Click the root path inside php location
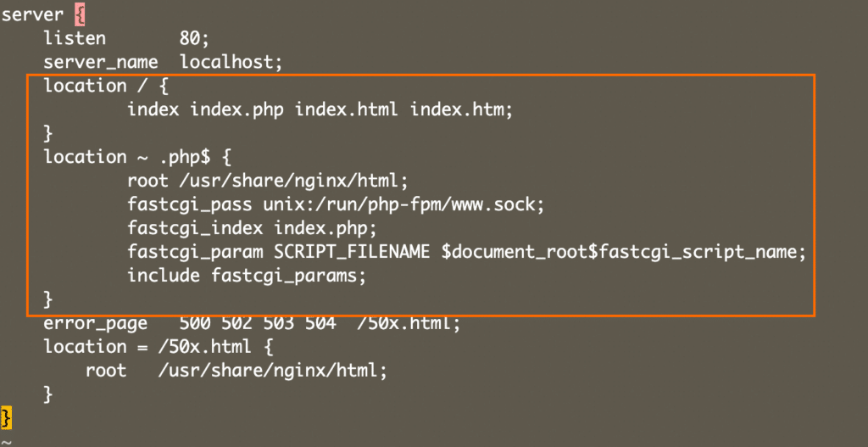The image size is (868, 447). click(x=290, y=182)
